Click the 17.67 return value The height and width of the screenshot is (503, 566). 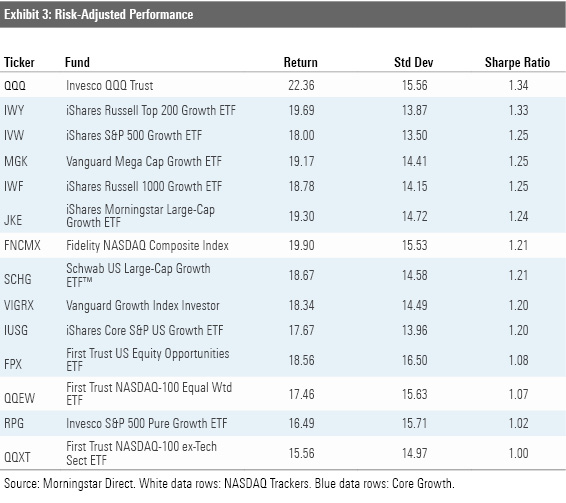(301, 330)
